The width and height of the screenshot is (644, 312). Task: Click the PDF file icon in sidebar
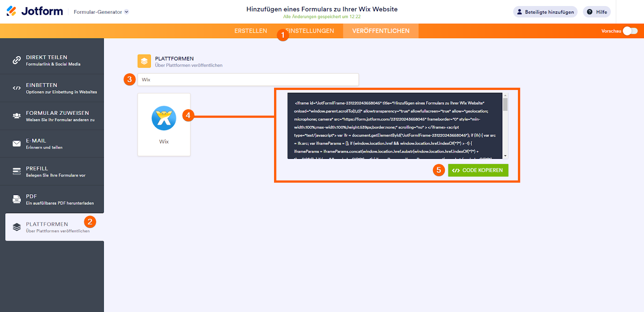pyautogui.click(x=17, y=199)
